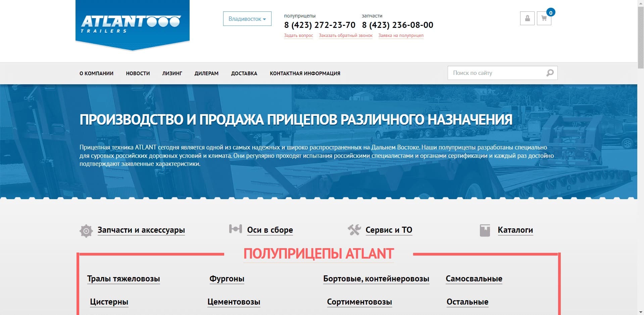Expand the Владивосток city dropdown
Viewport: 644px width, 315px height.
pyautogui.click(x=247, y=19)
